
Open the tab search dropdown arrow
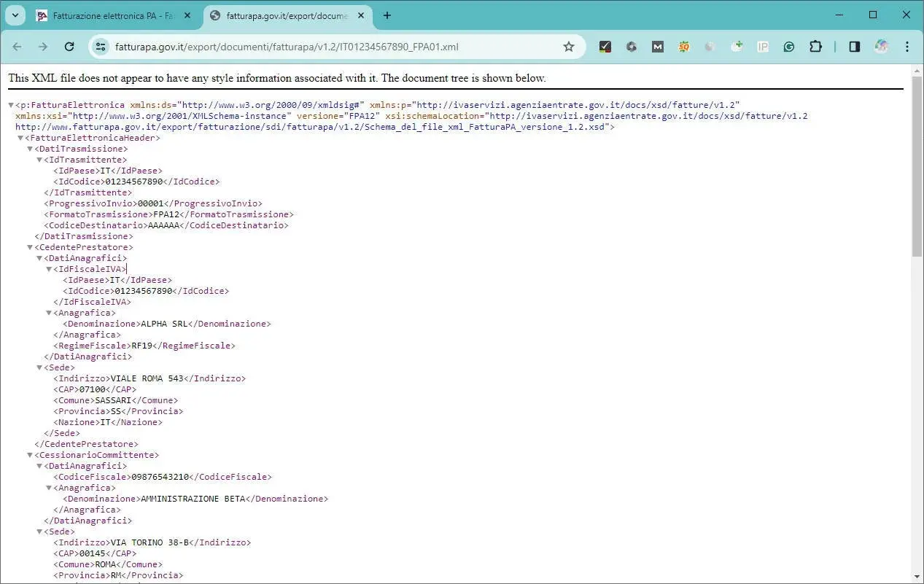point(15,15)
